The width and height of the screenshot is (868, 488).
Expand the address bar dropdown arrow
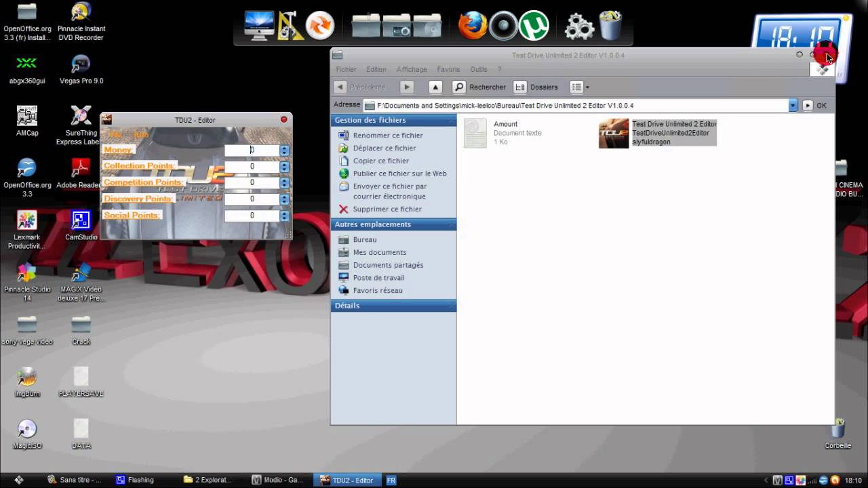coord(793,106)
